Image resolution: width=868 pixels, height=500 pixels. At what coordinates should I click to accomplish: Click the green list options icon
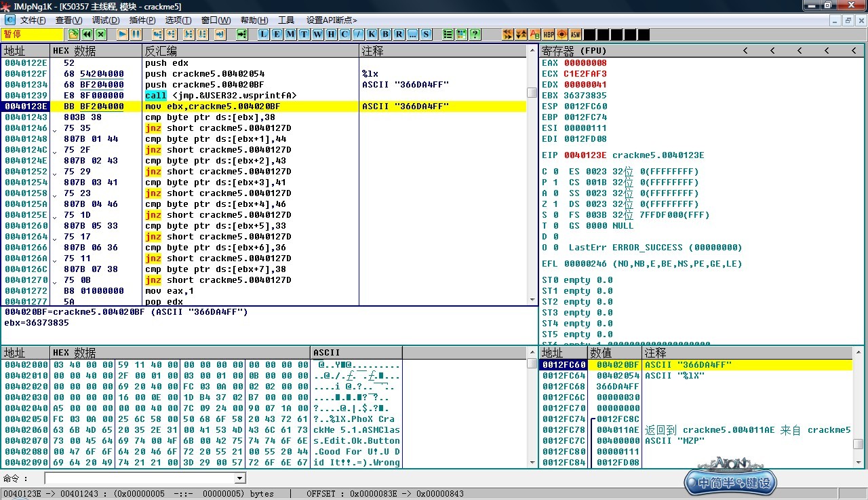(448, 34)
